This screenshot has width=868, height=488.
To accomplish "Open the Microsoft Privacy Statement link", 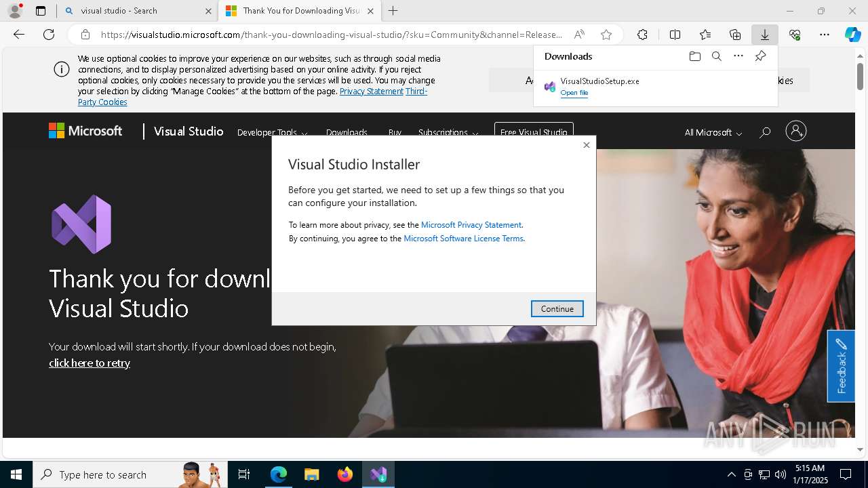I will pos(471,225).
